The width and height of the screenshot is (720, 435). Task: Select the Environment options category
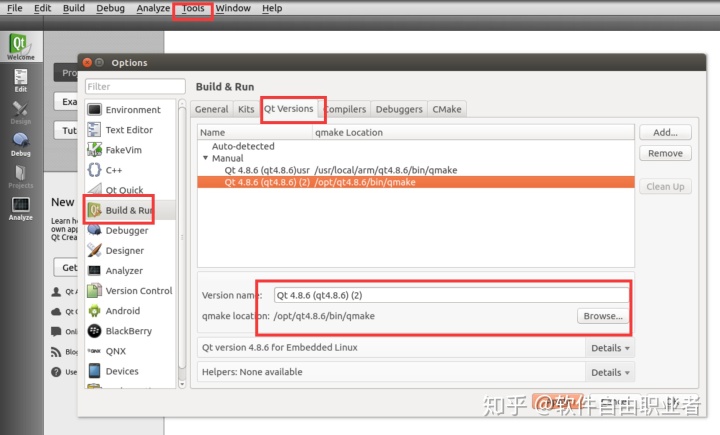tap(130, 110)
